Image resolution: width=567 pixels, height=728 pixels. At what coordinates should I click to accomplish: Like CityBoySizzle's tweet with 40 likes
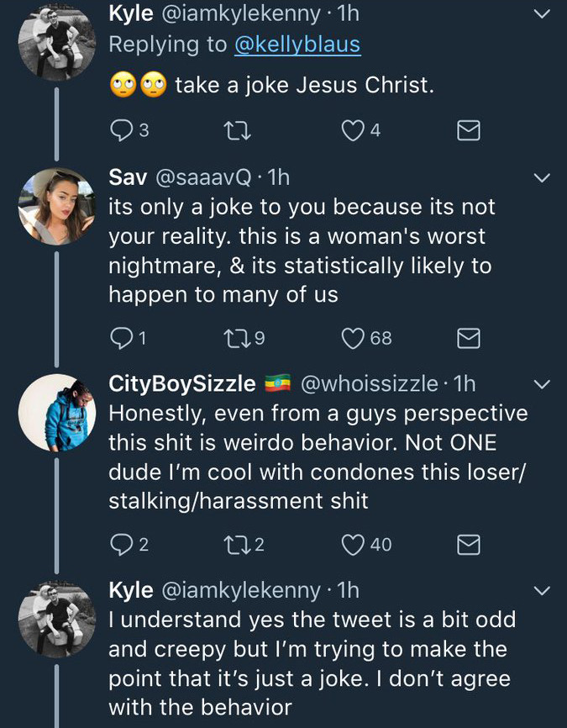tap(353, 545)
